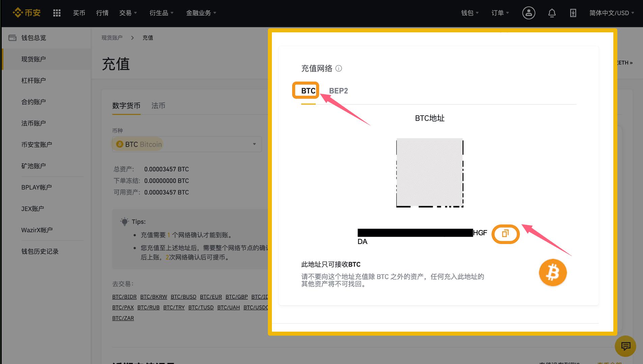The width and height of the screenshot is (643, 364).
Task: Click the BTC QR code image
Action: click(x=429, y=173)
